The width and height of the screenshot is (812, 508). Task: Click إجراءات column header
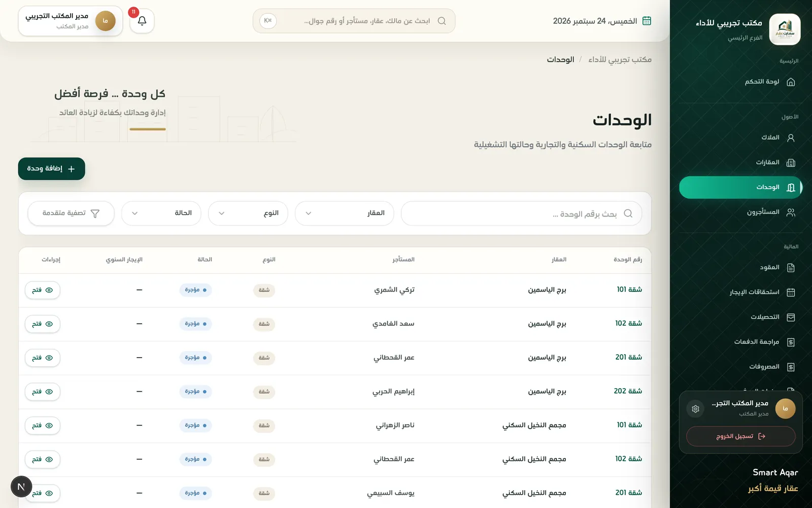click(x=51, y=260)
